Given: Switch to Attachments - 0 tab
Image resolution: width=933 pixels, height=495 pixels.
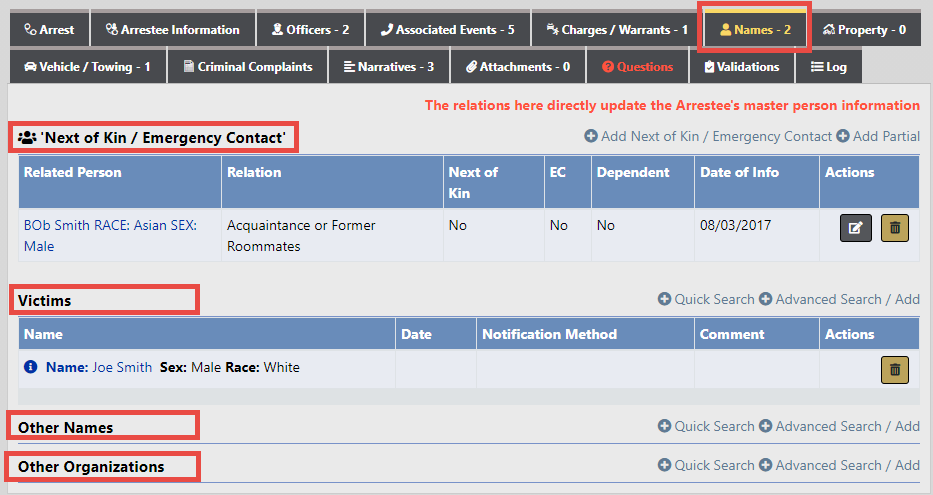Looking at the screenshot, I should point(518,67).
